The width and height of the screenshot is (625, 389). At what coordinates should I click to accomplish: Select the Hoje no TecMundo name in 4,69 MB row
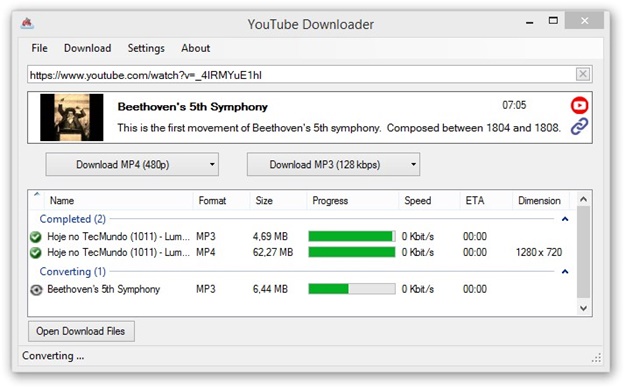click(118, 237)
